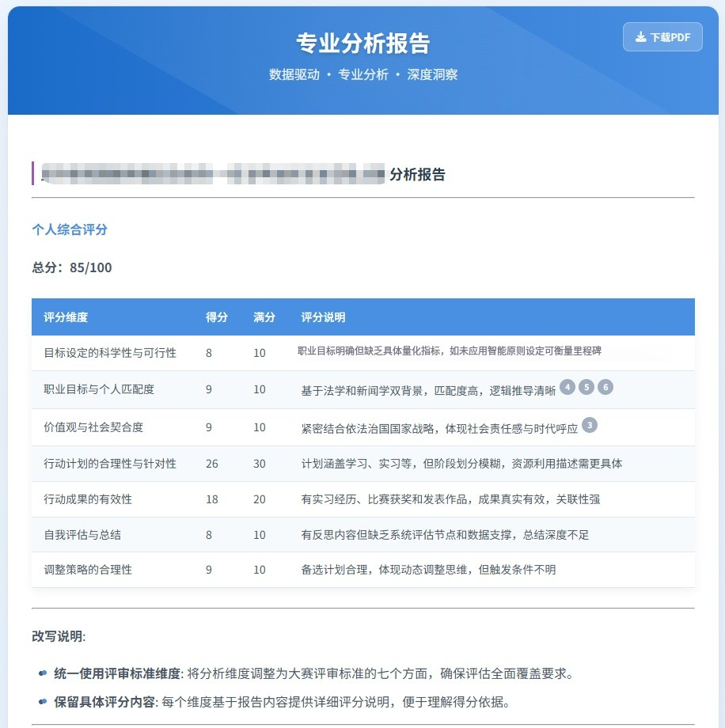The image size is (725, 728).
Task: Open citation badge number 4
Action: [x=567, y=387]
